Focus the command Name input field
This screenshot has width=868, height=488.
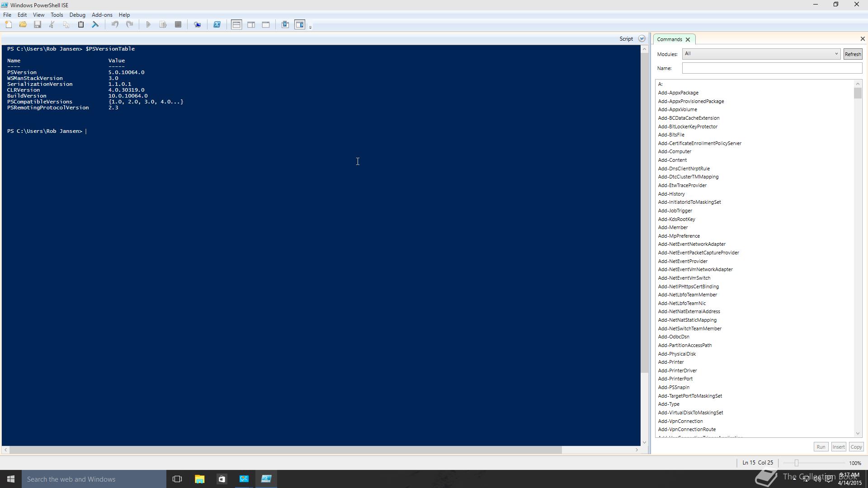[772, 68]
